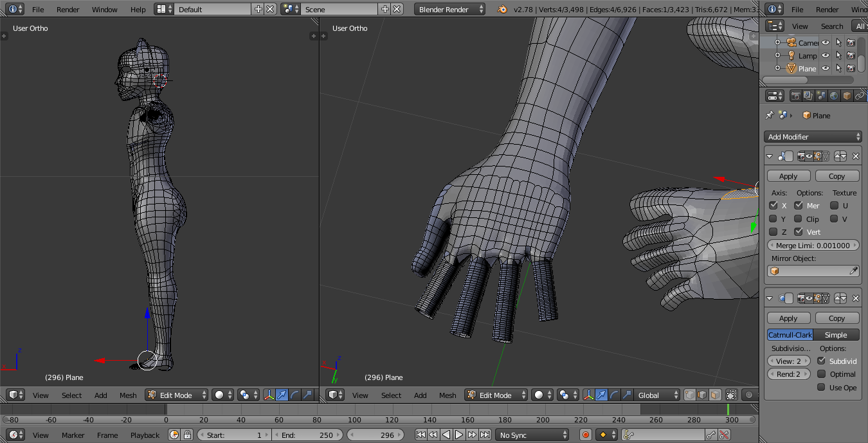
Task: Open the World properties tab icon
Action: point(834,96)
